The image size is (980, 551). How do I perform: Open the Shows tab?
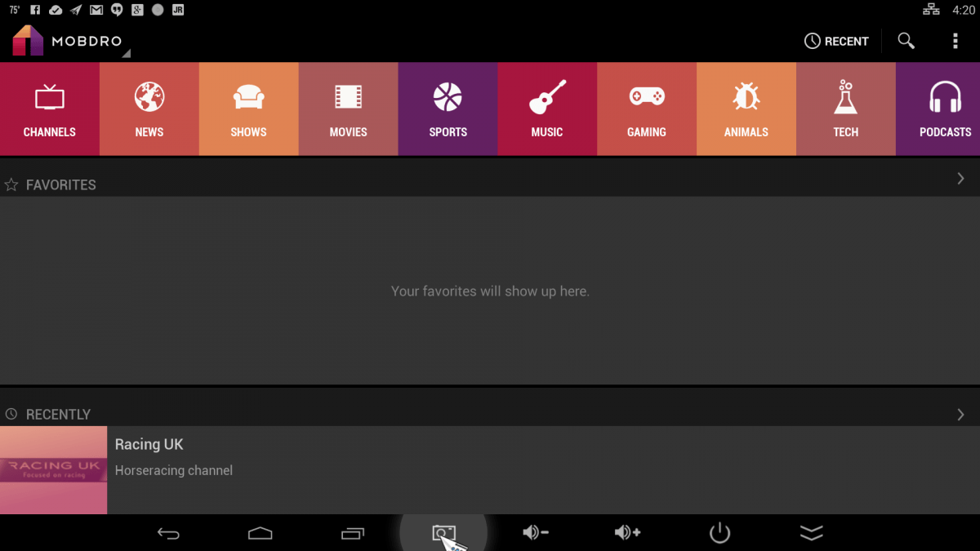[248, 109]
